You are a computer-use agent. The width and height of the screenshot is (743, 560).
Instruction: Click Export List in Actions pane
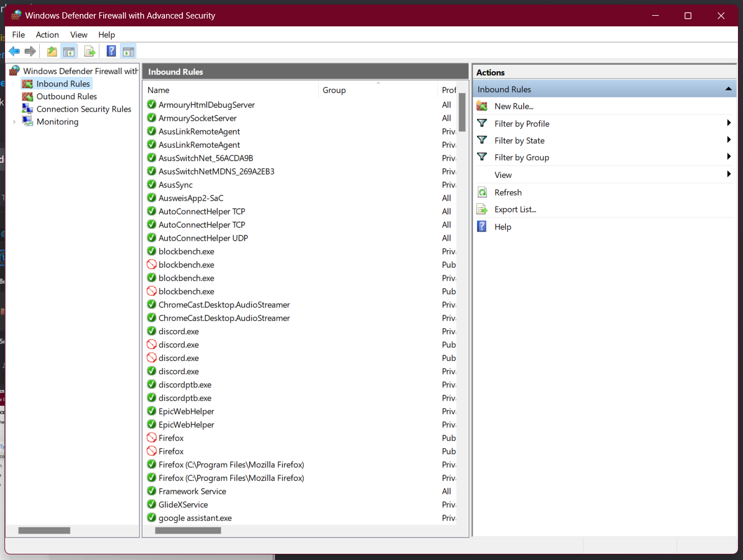515,209
